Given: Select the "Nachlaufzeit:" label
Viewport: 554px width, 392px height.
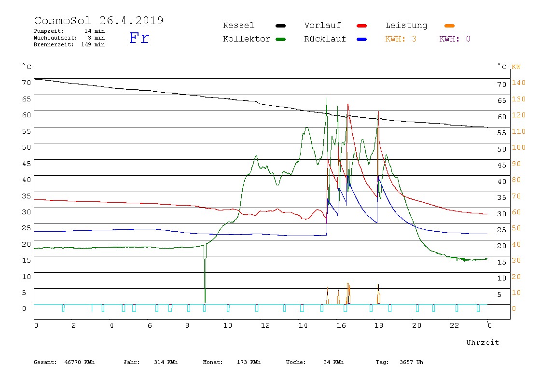Looking at the screenshot, I should pyautogui.click(x=55, y=38).
